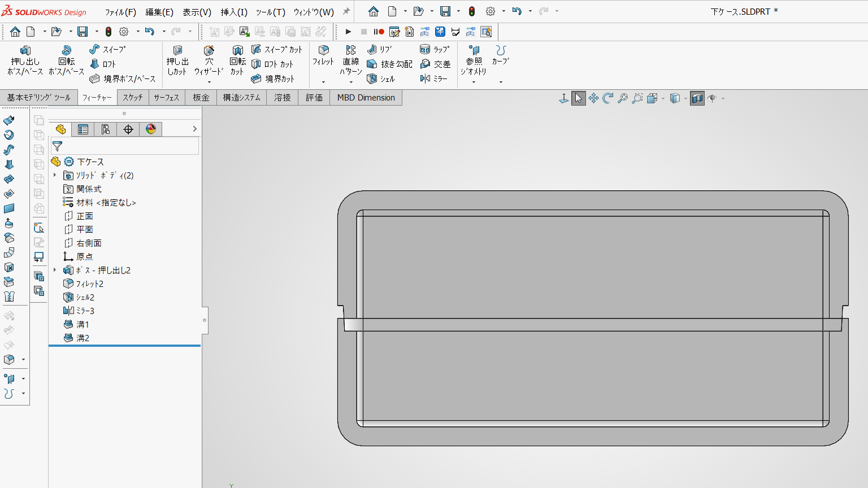Click the macro play button

(348, 32)
